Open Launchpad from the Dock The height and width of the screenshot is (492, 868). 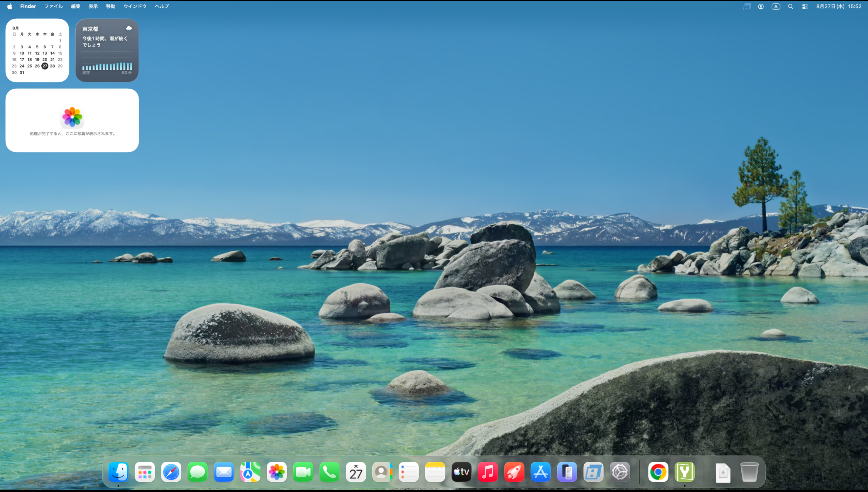[x=145, y=472]
